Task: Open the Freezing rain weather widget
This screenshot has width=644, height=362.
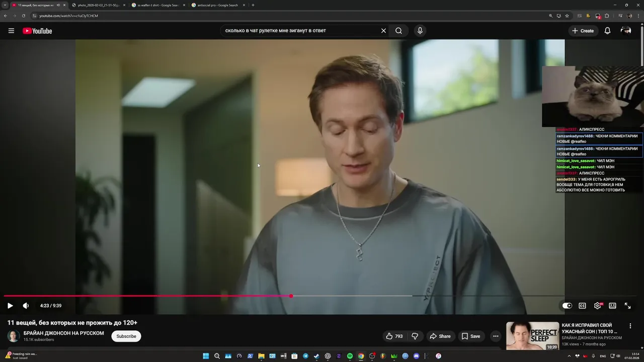Action: [x=21, y=355]
